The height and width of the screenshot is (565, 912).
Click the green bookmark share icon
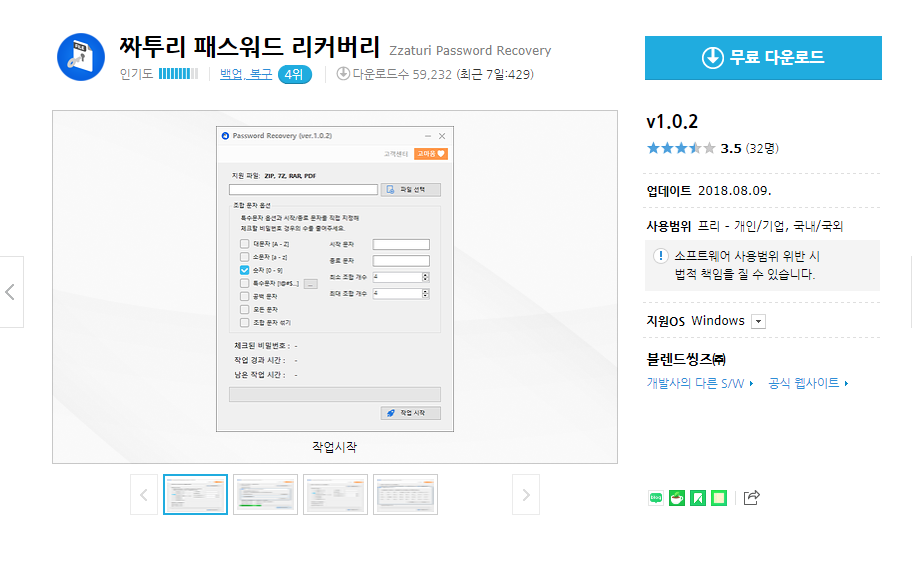(x=697, y=498)
